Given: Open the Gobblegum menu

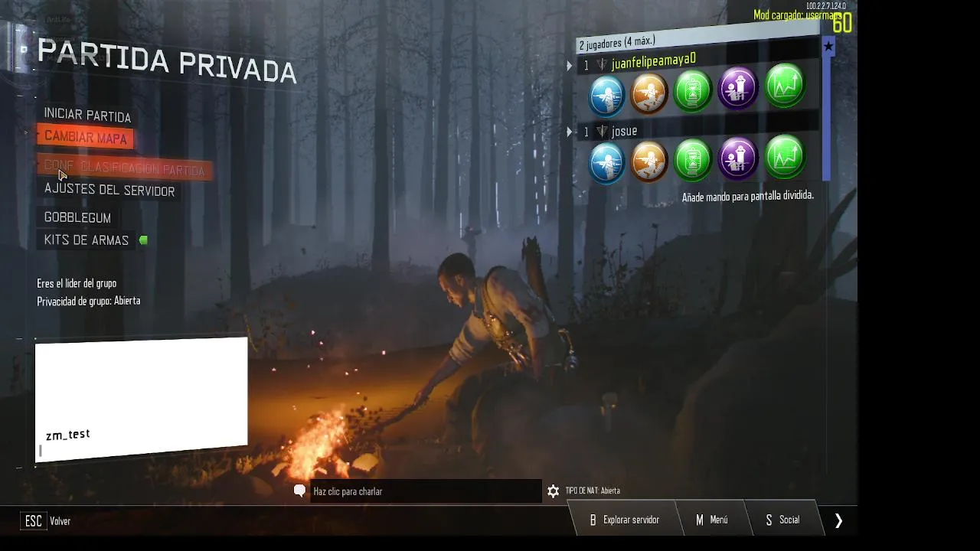Looking at the screenshot, I should pos(77,218).
